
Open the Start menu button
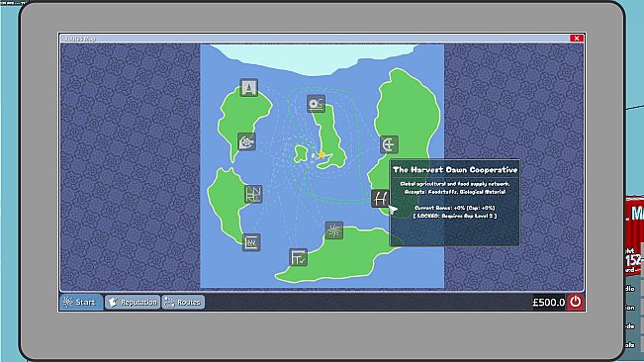tap(81, 302)
